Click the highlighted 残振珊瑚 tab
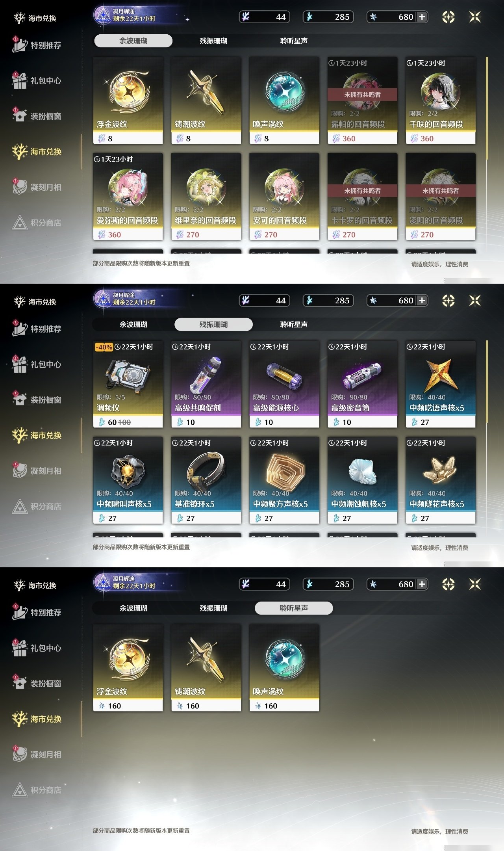Viewport: 504px width, 851px height. 213,324
